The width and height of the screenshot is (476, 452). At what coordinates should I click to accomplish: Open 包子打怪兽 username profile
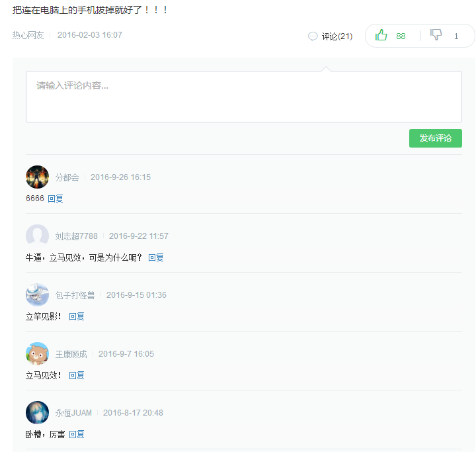[75, 295]
